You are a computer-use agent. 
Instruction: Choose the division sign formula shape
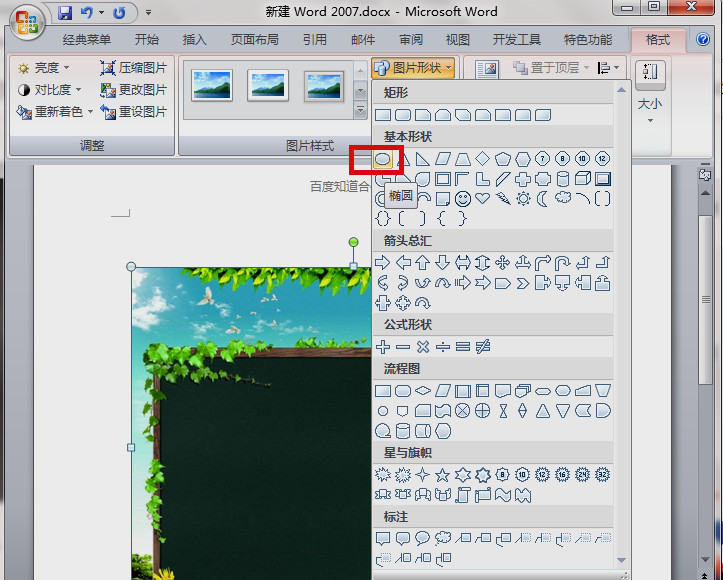[443, 347]
